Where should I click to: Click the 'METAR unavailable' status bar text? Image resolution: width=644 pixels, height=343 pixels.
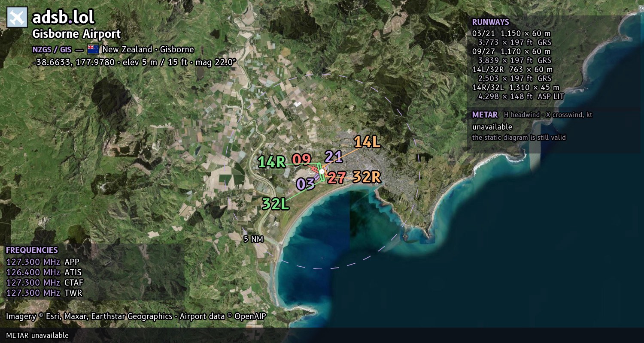pos(37,335)
